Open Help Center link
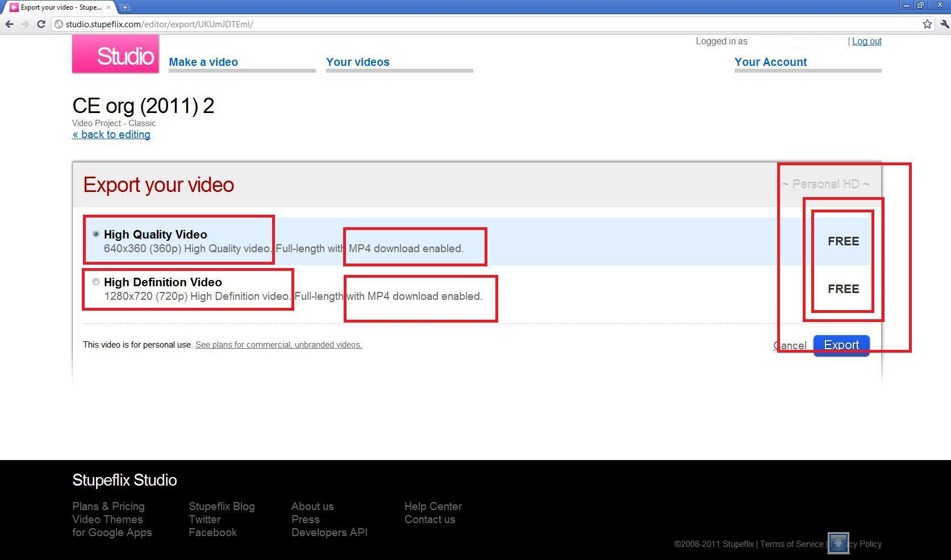Image resolution: width=951 pixels, height=560 pixels. [433, 506]
